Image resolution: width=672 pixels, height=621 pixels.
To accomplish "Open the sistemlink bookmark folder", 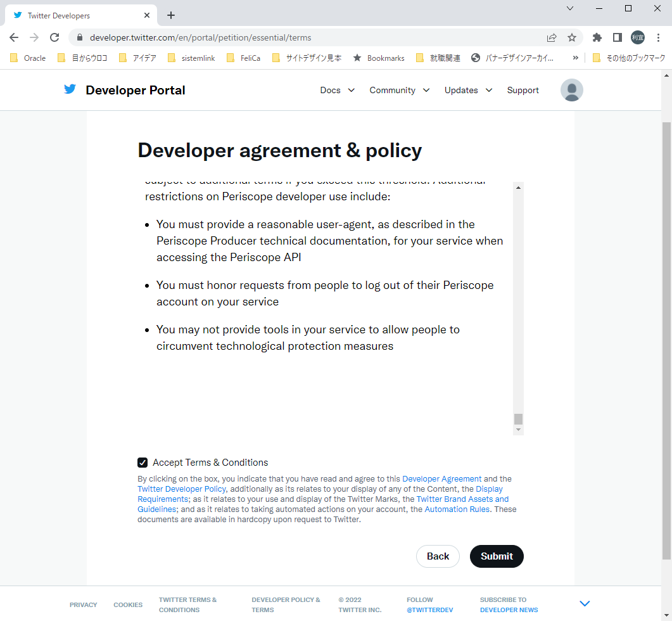I will coord(191,58).
